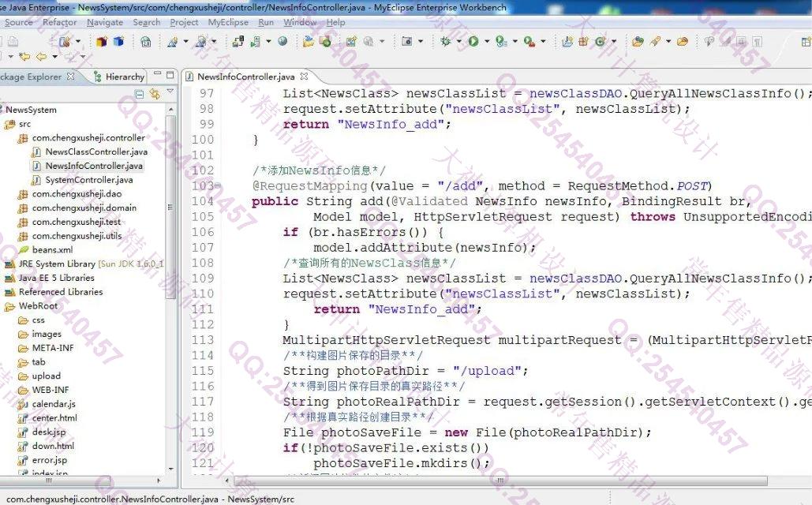Open Search flashlight dropdown arrow
The height and width of the screenshot is (505, 812).
coord(668,42)
